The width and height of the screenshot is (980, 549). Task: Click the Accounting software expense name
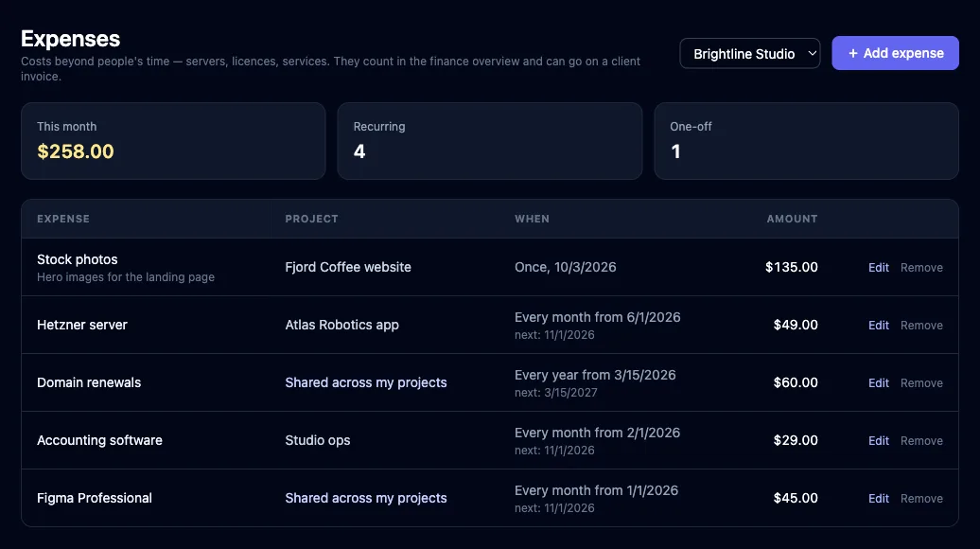click(x=99, y=440)
